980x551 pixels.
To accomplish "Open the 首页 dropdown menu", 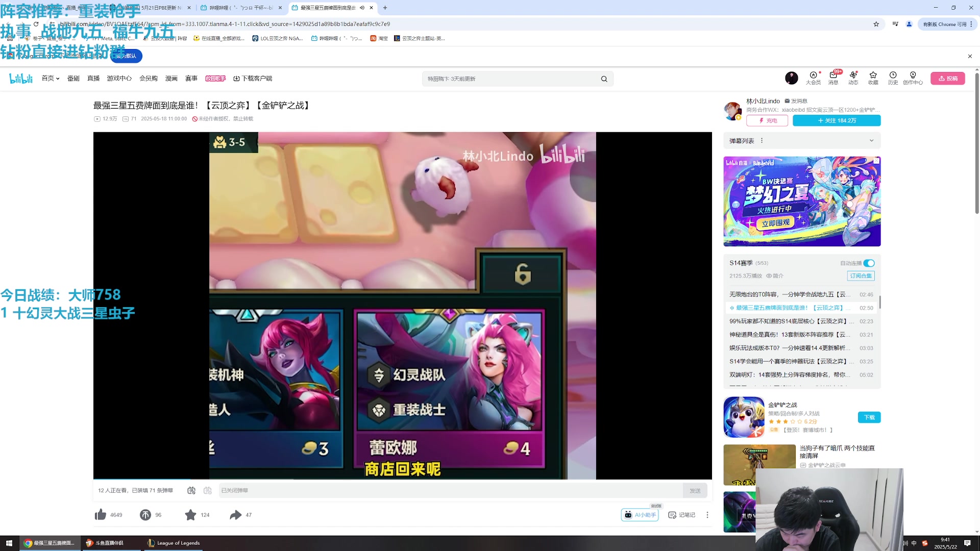I will 51,78.
